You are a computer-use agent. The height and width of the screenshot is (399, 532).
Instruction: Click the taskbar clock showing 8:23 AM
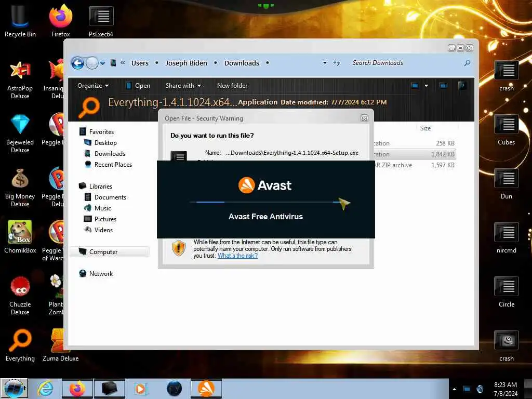(x=506, y=389)
